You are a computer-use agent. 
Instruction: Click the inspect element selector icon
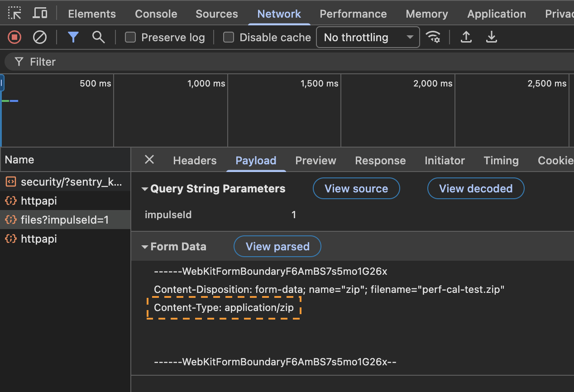(14, 13)
